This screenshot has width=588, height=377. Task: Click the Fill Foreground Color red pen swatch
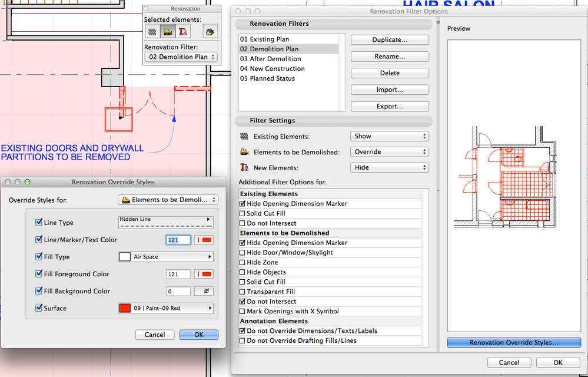pos(204,274)
